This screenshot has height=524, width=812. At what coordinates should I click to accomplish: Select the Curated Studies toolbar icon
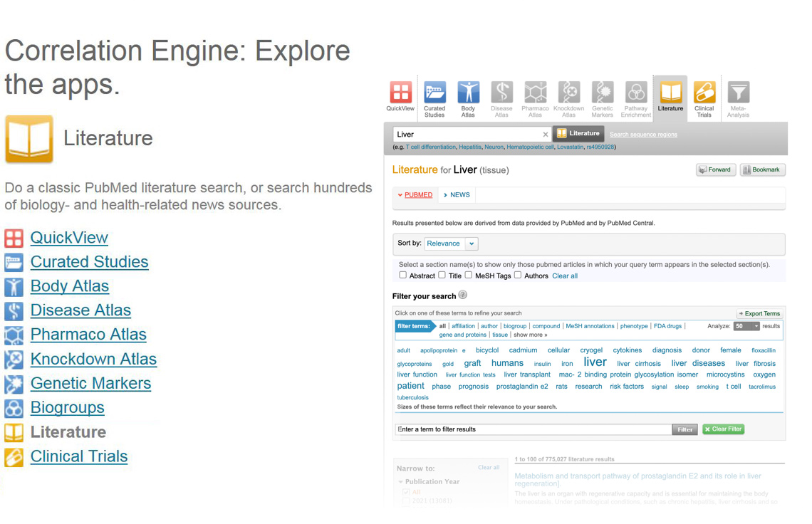tap(434, 93)
